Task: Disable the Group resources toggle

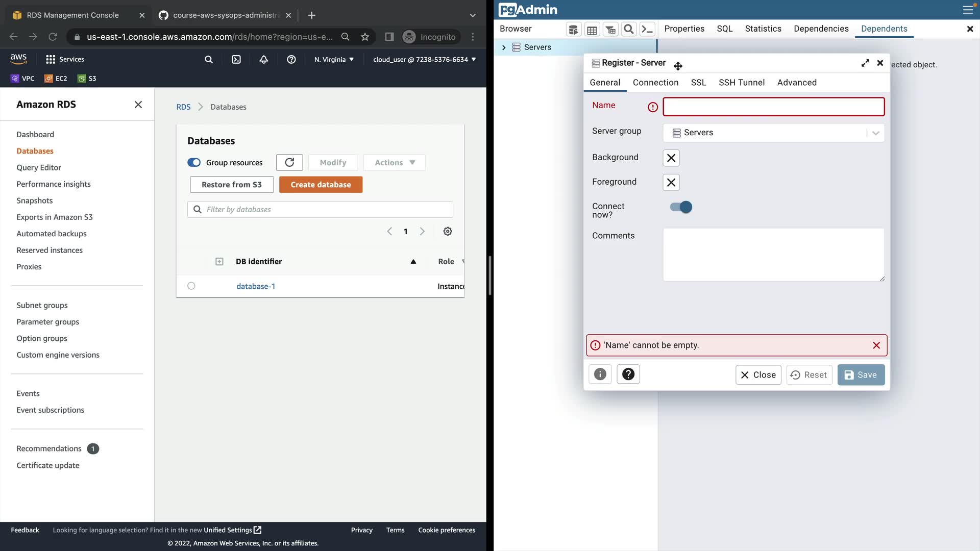Action: point(194,163)
